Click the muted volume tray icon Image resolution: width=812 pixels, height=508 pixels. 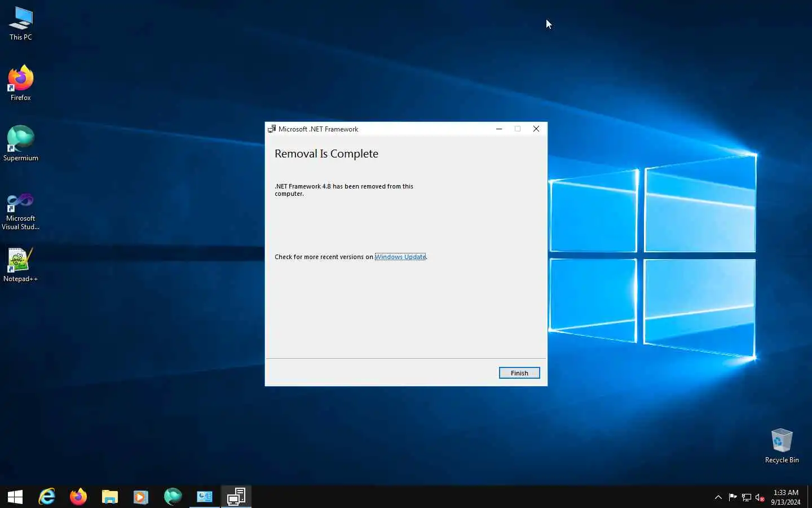pyautogui.click(x=760, y=497)
